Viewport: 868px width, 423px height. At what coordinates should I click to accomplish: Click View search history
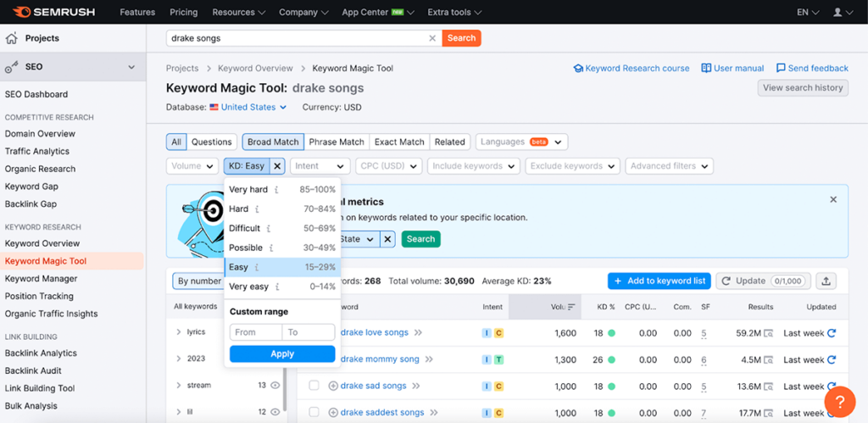pos(803,87)
